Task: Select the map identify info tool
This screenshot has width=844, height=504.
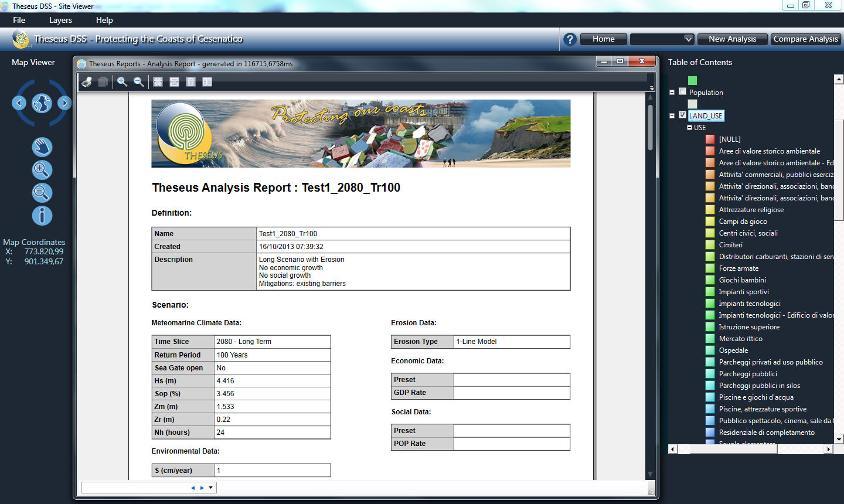Action: click(42, 216)
